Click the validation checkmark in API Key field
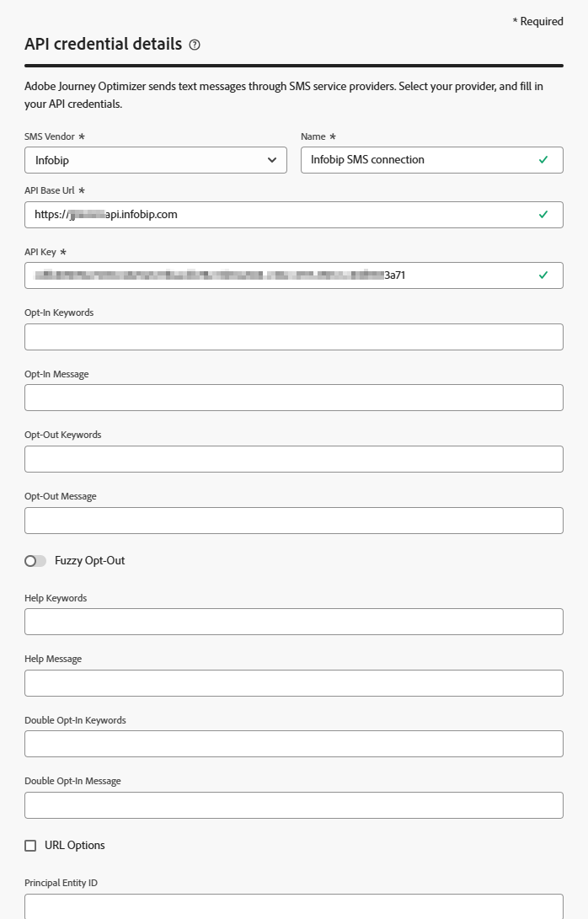The width and height of the screenshot is (588, 919). click(x=543, y=275)
